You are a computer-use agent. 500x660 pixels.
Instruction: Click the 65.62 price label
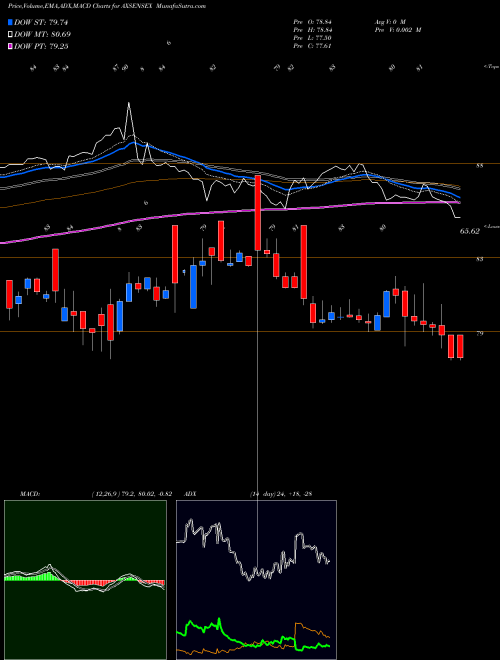coord(470,231)
